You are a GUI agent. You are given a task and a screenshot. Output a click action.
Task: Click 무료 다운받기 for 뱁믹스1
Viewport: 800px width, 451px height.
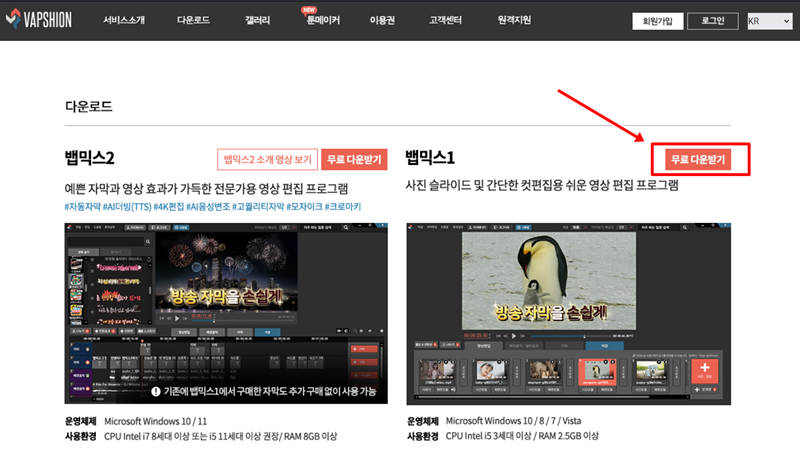click(698, 160)
